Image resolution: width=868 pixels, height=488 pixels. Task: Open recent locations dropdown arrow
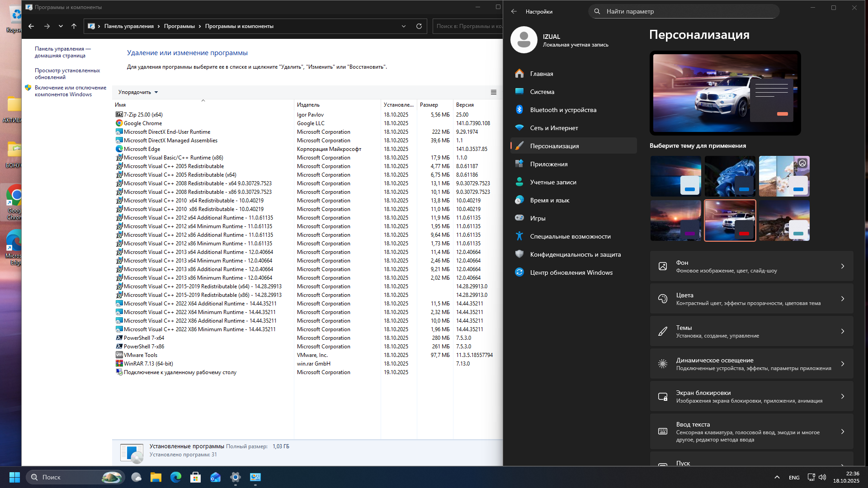(61, 26)
